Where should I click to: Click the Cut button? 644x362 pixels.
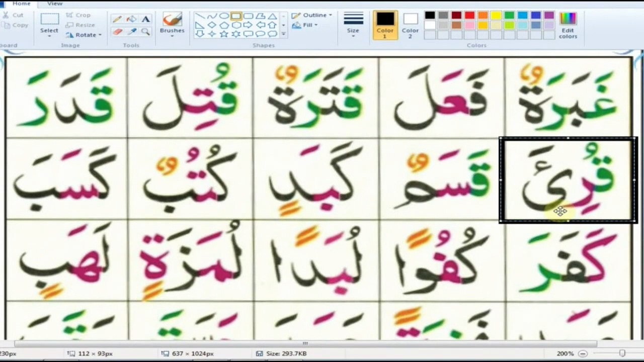(13, 15)
